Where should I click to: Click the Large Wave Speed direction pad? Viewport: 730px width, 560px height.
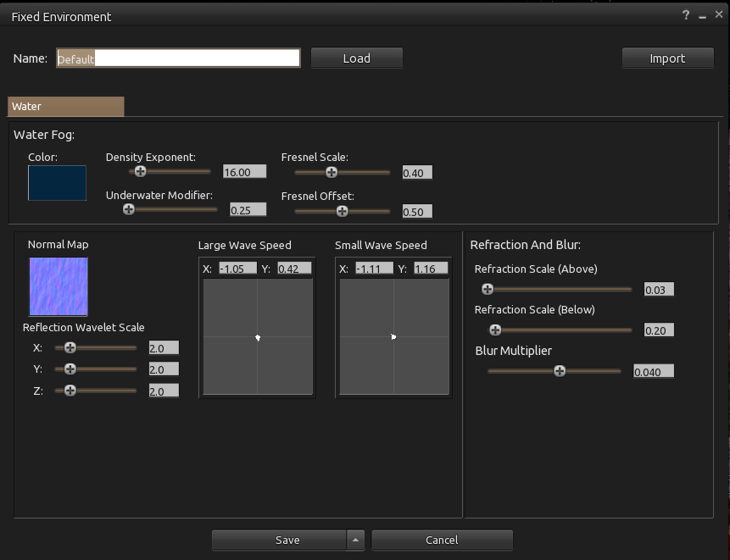[257, 337]
